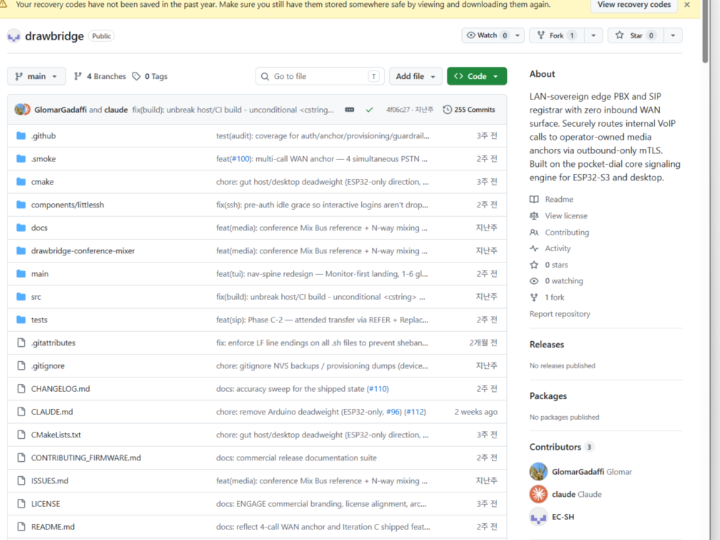The width and height of the screenshot is (720, 540).
Task: Open Report repository link
Action: point(560,314)
